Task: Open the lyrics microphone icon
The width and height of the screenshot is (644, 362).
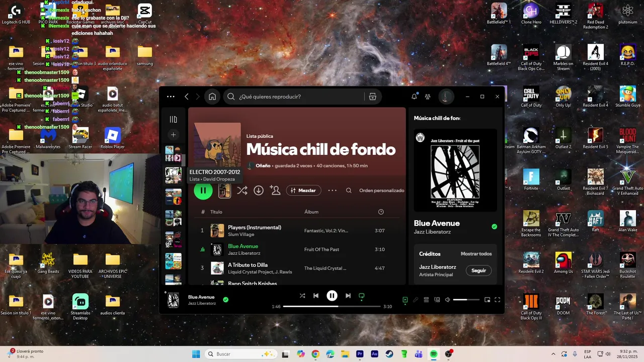Action: pyautogui.click(x=416, y=300)
